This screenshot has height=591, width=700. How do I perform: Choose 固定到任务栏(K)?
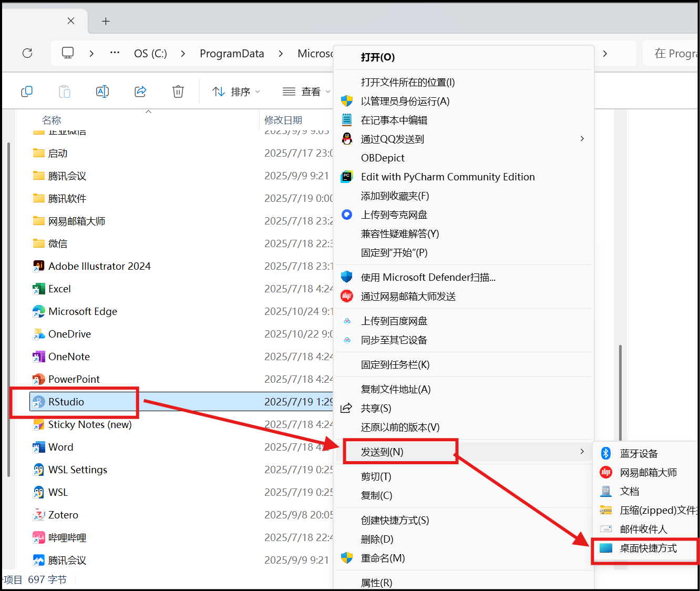coord(464,364)
